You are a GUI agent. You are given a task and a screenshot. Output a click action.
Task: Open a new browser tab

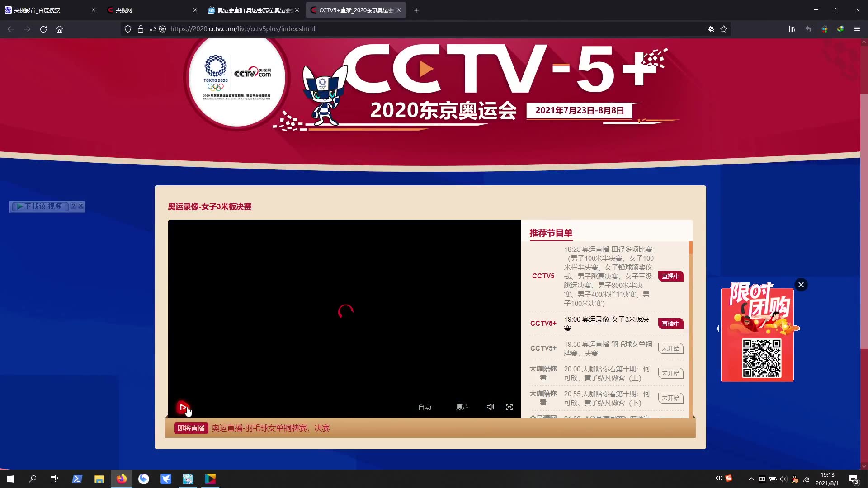tap(416, 10)
